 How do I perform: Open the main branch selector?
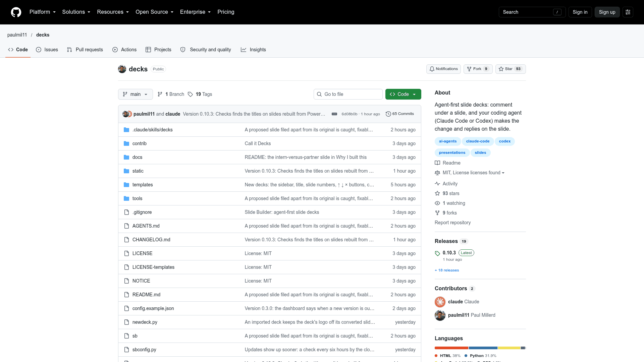pyautogui.click(x=136, y=94)
